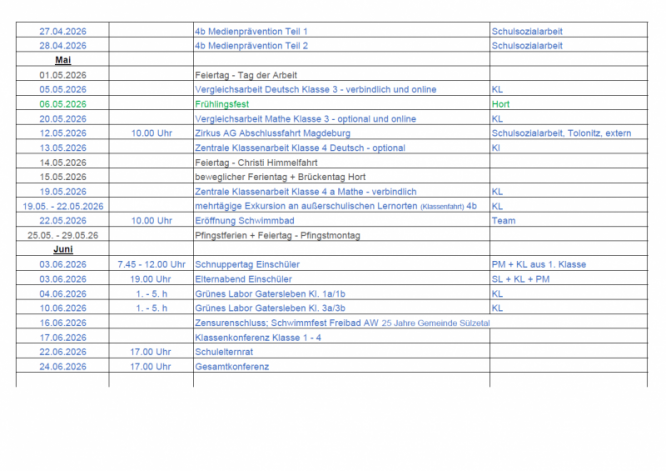Click the date 27.04.2026
Screen dimensions: 666x471
tap(63, 31)
